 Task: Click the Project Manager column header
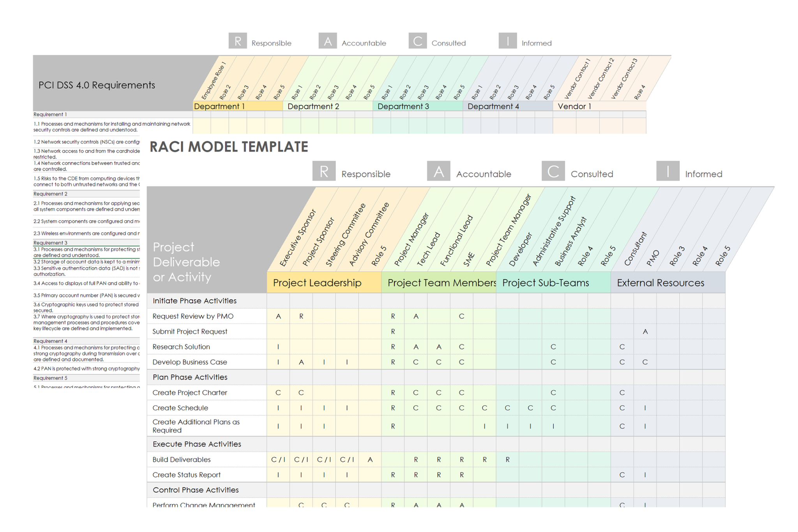click(x=411, y=240)
